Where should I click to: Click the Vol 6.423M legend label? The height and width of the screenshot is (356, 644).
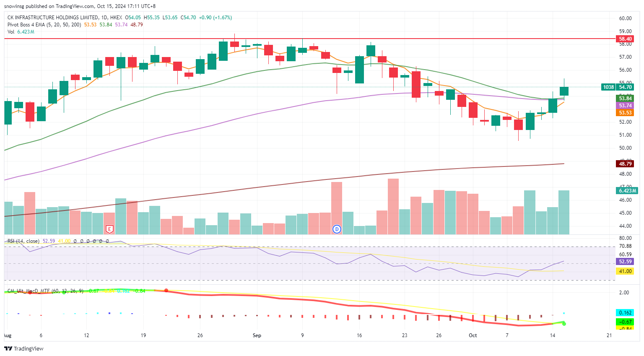pos(21,32)
